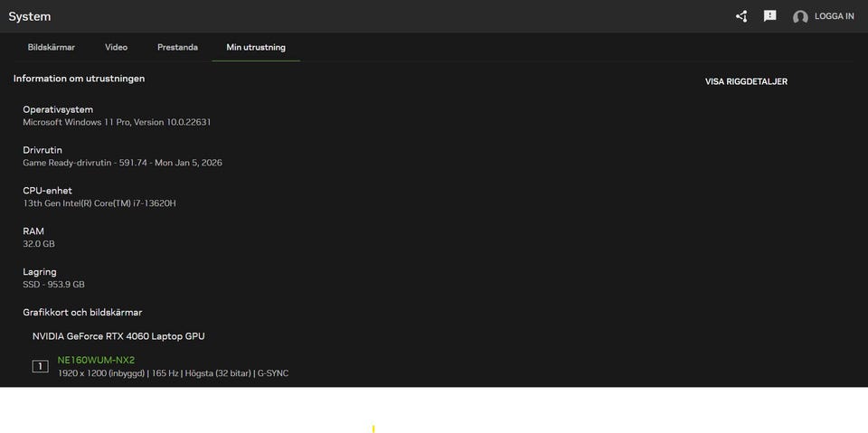The height and width of the screenshot is (433, 868).
Task: Click 'NVIDIA GeForce RTX 4060 Laptop GPU' text
Action: coord(118,336)
